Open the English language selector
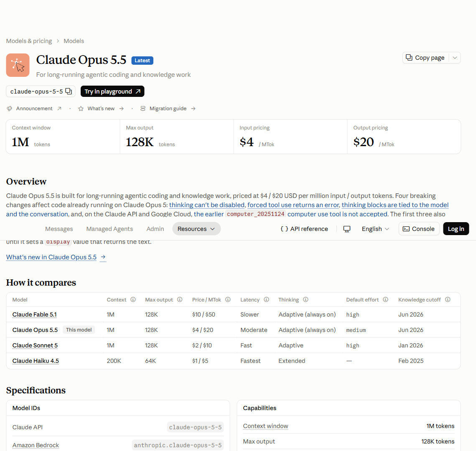This screenshot has height=451, width=476. tap(375, 229)
